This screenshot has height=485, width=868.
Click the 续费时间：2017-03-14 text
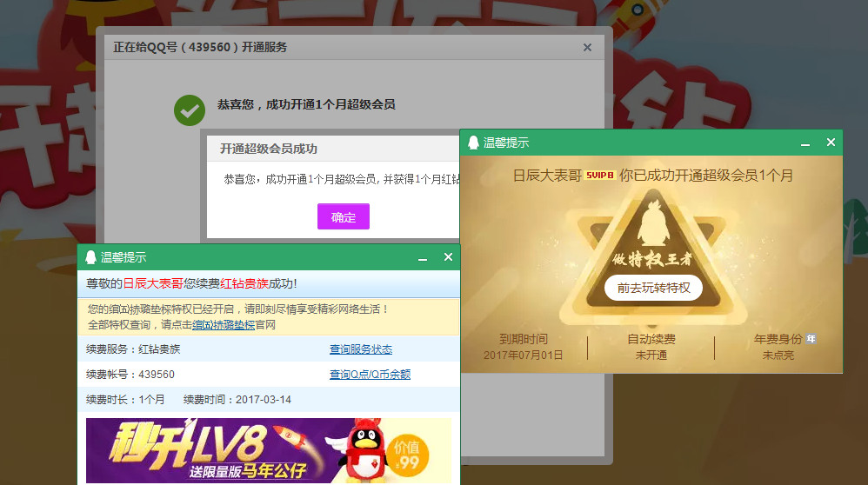[237, 399]
